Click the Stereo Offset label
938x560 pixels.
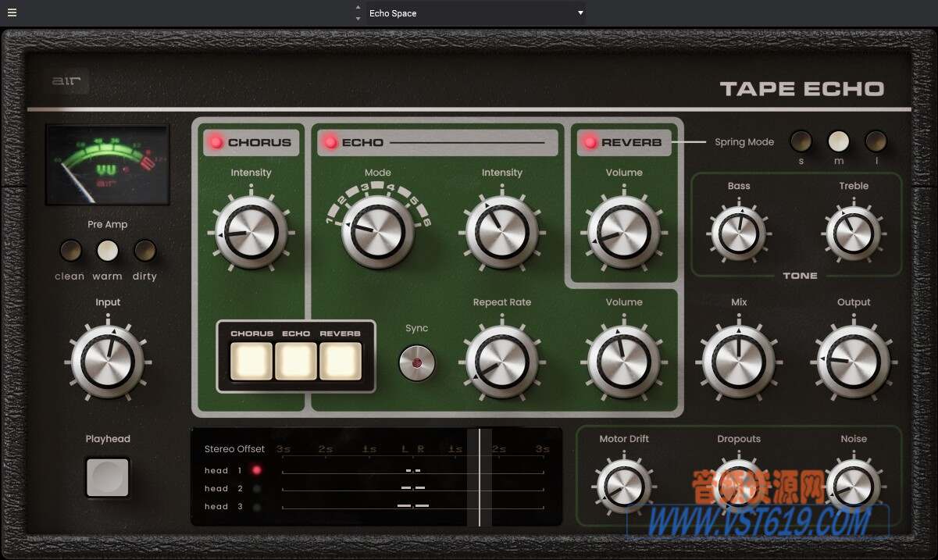click(234, 449)
